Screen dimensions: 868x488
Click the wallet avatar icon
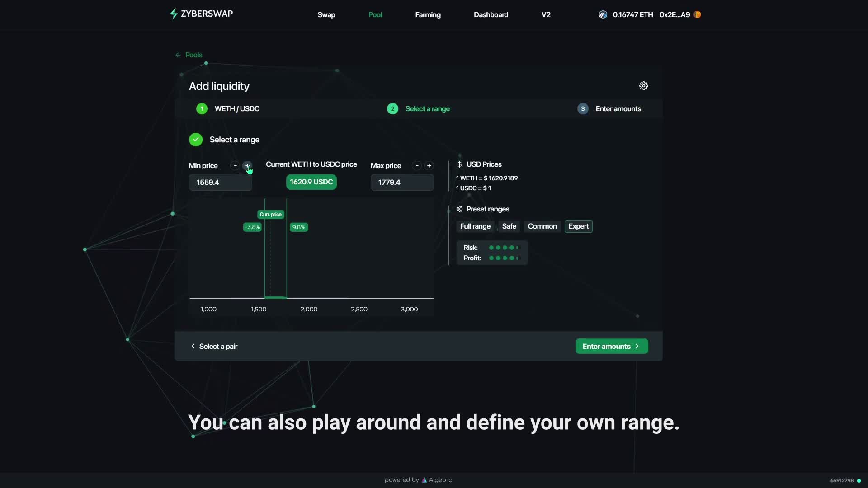click(x=697, y=14)
